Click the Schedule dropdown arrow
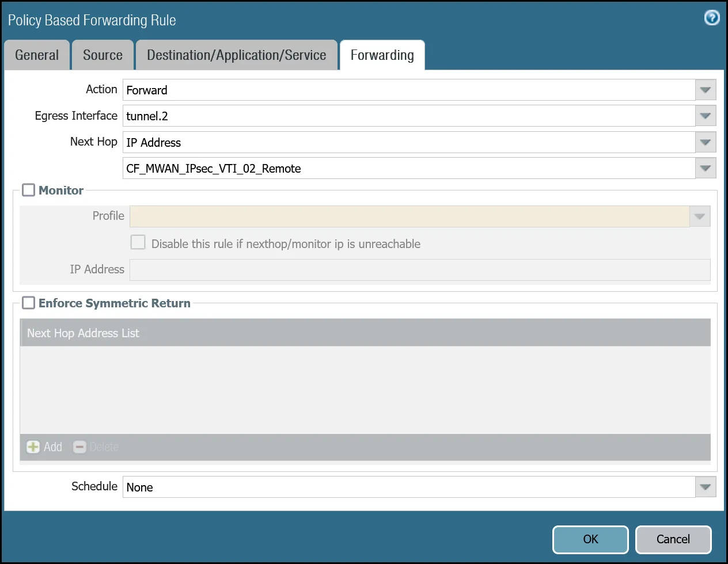This screenshot has width=728, height=564. [705, 487]
